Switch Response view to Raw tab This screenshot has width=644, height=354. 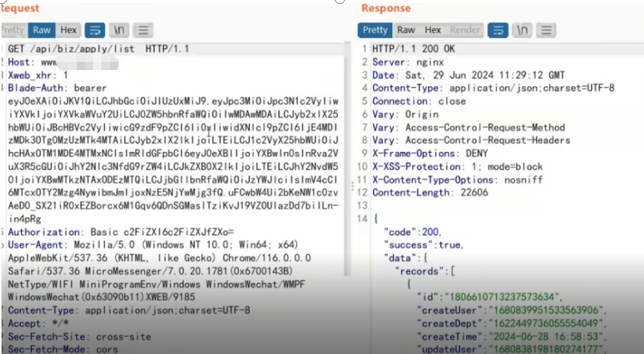[x=406, y=31]
